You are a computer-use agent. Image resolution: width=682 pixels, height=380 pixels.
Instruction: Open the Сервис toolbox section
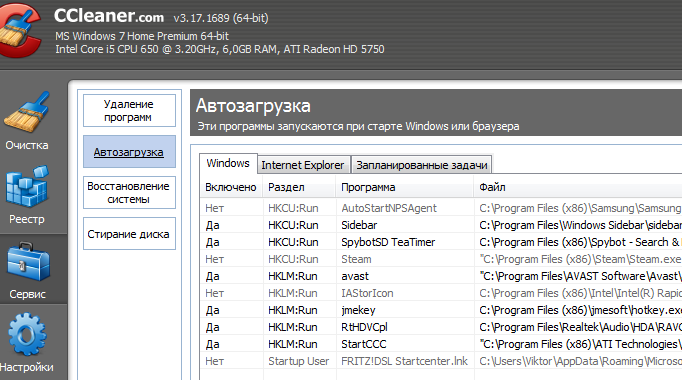[x=28, y=270]
